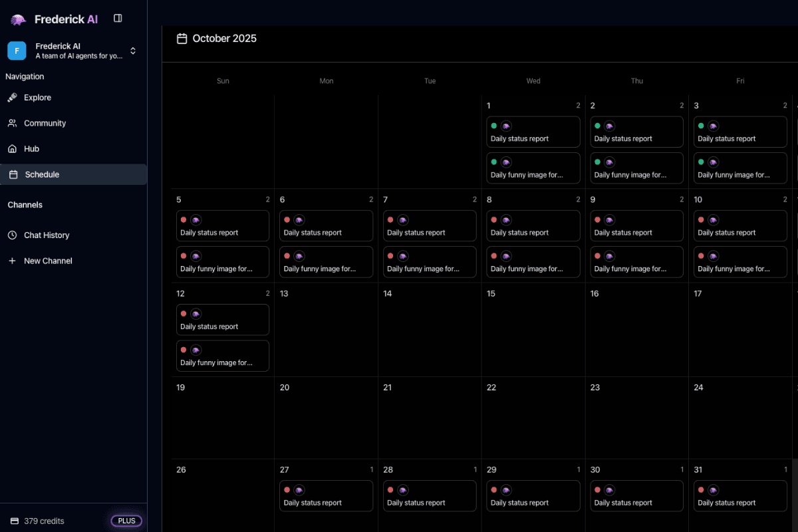
Task: Click the agent avatar on October 1 status report
Action: click(506, 126)
